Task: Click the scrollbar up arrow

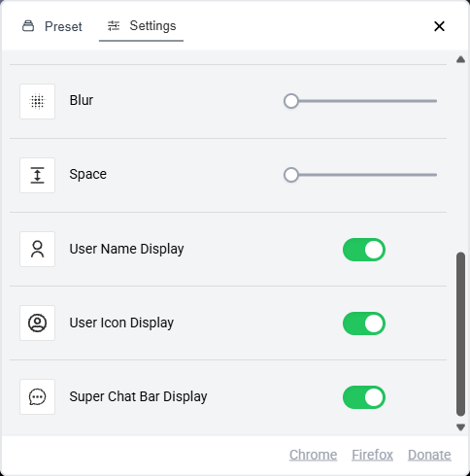Action: (460, 59)
